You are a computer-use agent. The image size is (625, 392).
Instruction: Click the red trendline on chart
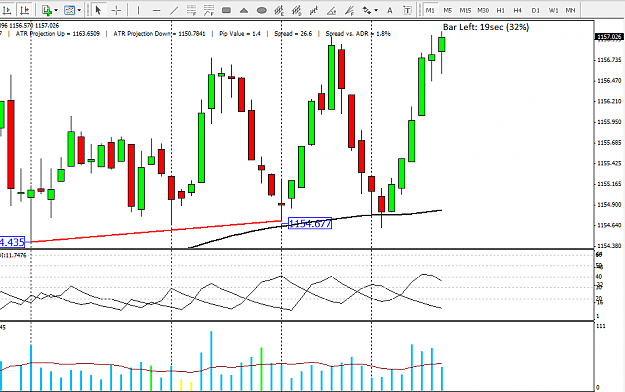pyautogui.click(x=155, y=231)
